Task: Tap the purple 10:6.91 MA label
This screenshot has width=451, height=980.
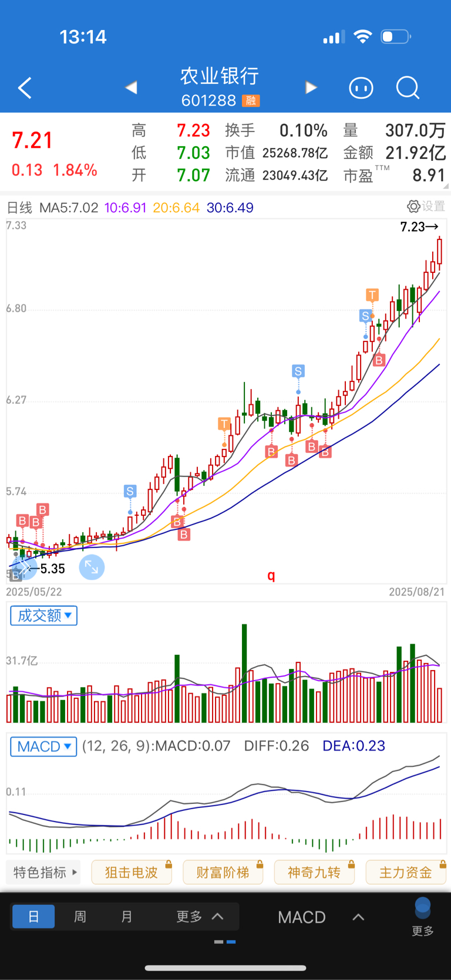Action: [125, 208]
